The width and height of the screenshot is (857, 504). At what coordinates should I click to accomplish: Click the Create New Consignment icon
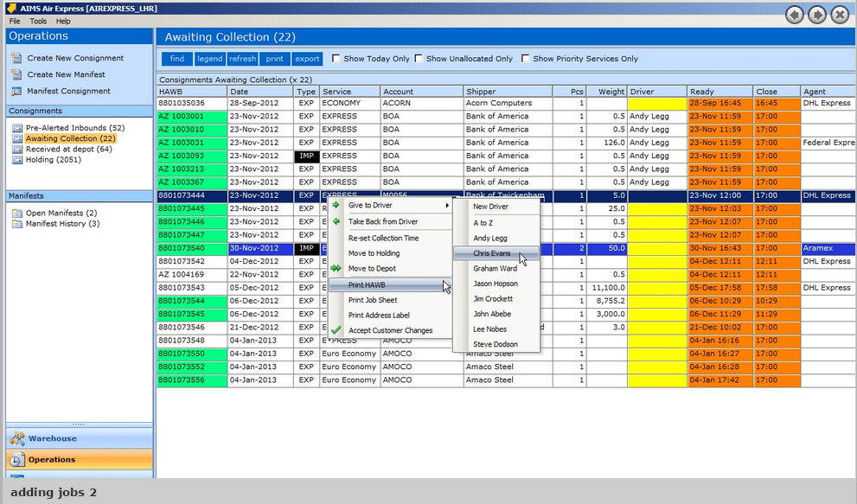coord(16,58)
